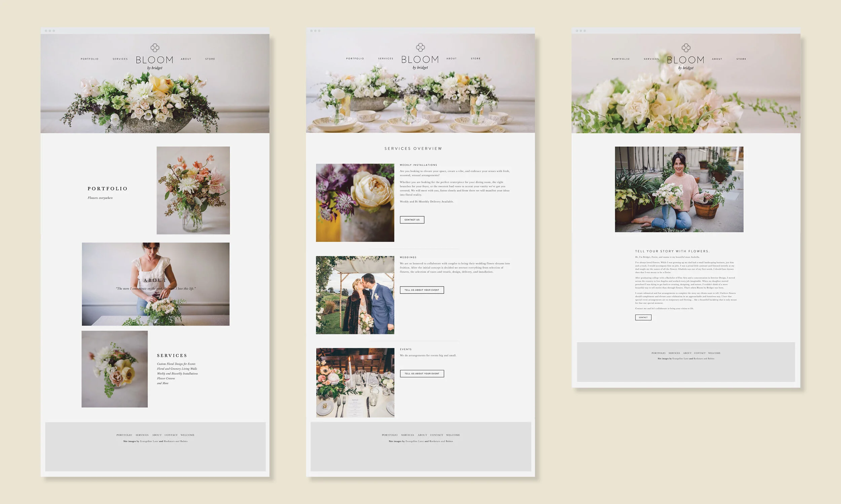Click Rockstars and Babies credit in middle footer
Image resolution: width=841 pixels, height=504 pixels.
[x=441, y=442]
